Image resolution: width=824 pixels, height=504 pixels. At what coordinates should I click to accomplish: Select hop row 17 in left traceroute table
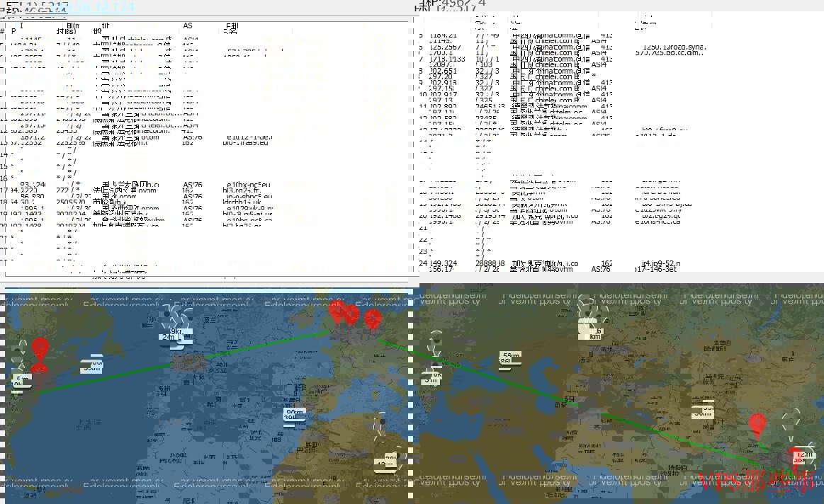106,190
